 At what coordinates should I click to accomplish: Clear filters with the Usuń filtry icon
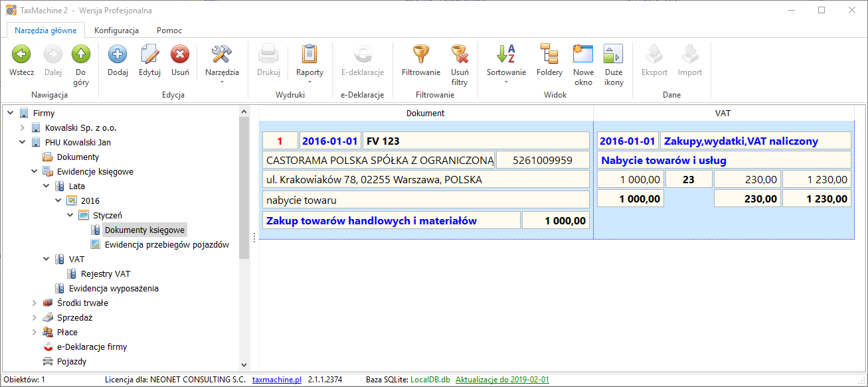coord(460,54)
